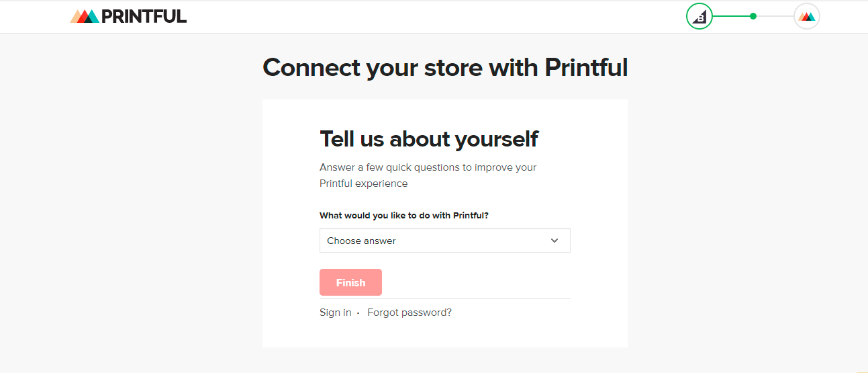Click the dot separator between the links
This screenshot has height=373, width=868.
358,313
